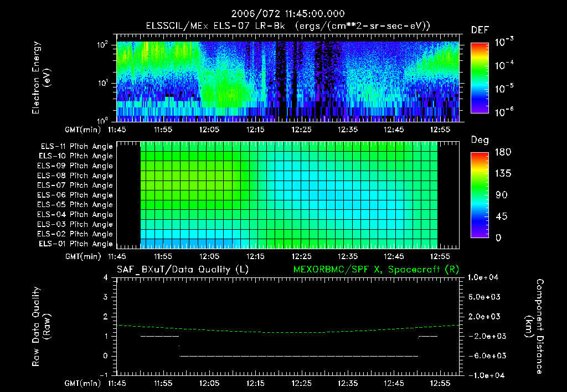
Task: Click the 10^-5 tick on DEF colorbar
Action: tap(504, 88)
